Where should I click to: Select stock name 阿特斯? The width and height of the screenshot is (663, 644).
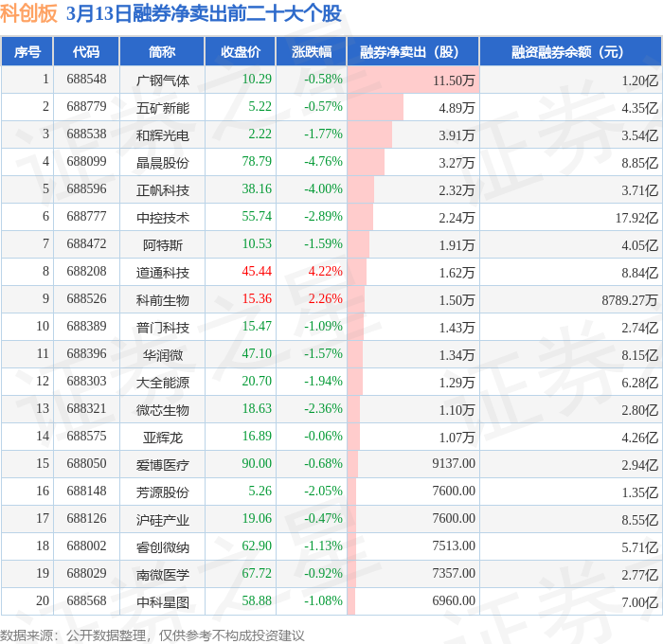click(x=162, y=245)
